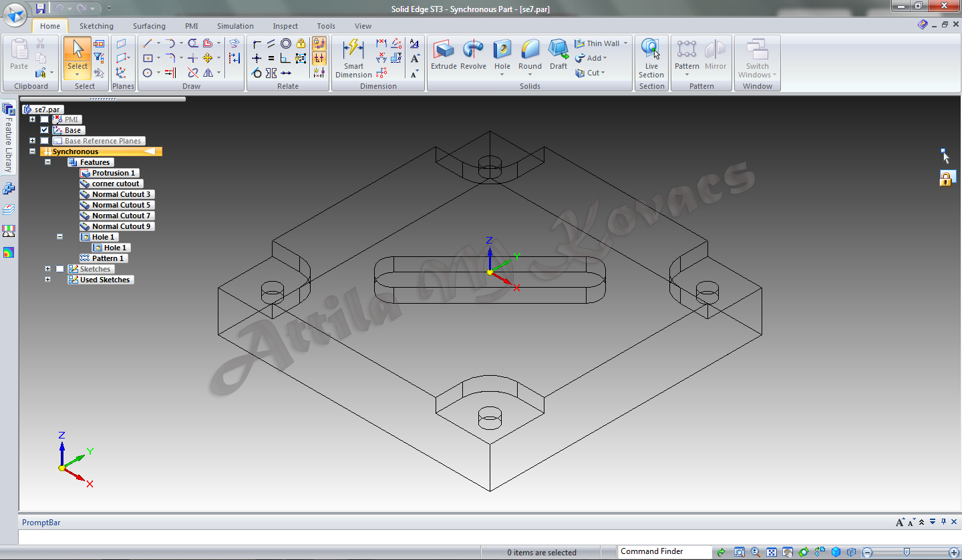Screen dimensions: 962x560
Task: Open the Simulation tab
Action: coord(235,26)
